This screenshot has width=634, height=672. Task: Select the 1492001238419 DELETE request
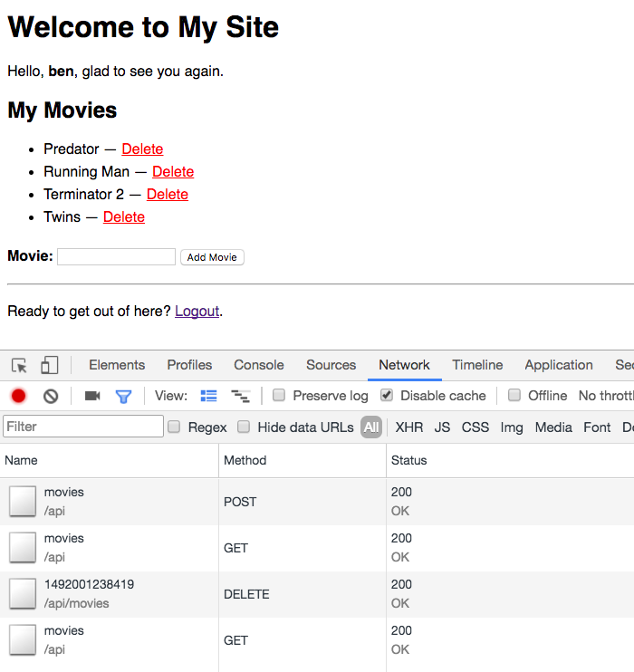coord(317,594)
